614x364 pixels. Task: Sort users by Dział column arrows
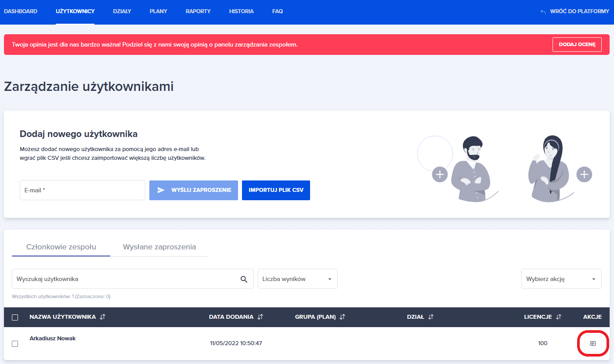431,317
